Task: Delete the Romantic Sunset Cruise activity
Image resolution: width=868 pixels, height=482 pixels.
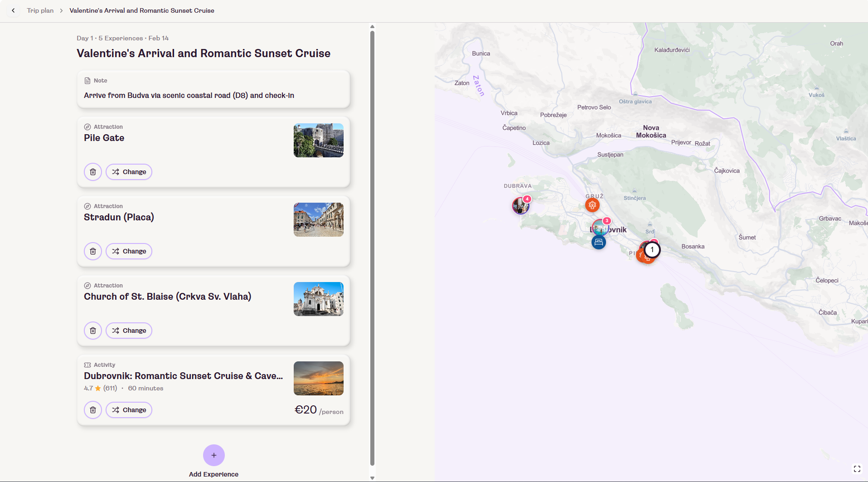Action: 93,410
